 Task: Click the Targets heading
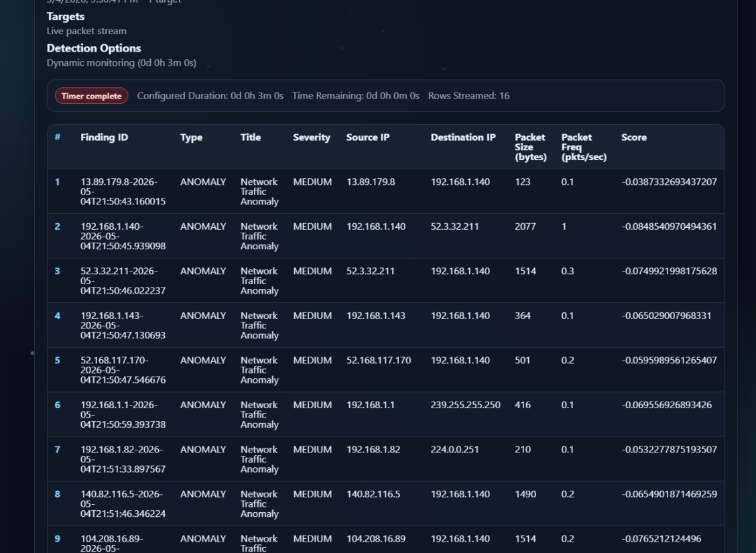(x=66, y=16)
